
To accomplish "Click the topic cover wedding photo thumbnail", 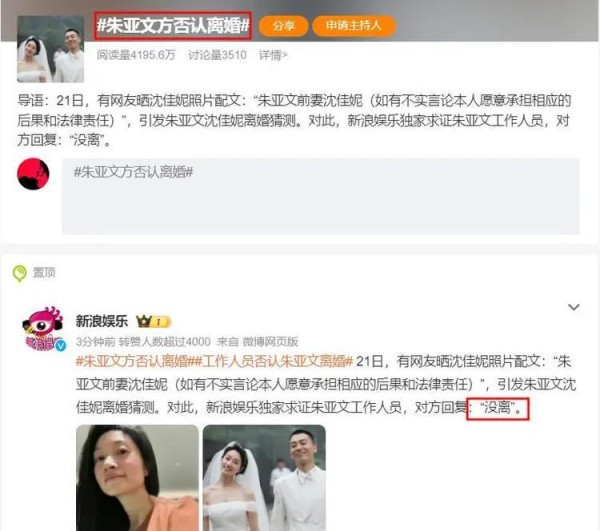I will pyautogui.click(x=51, y=49).
